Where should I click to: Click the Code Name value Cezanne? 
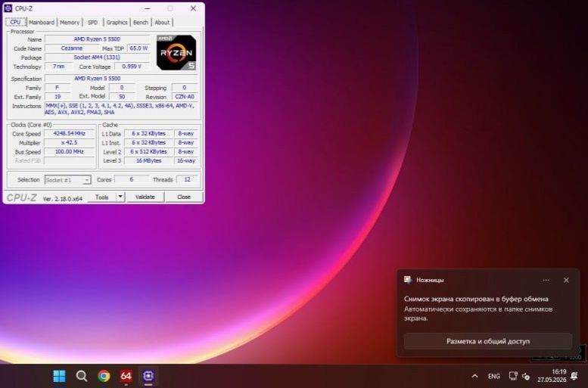[72, 48]
